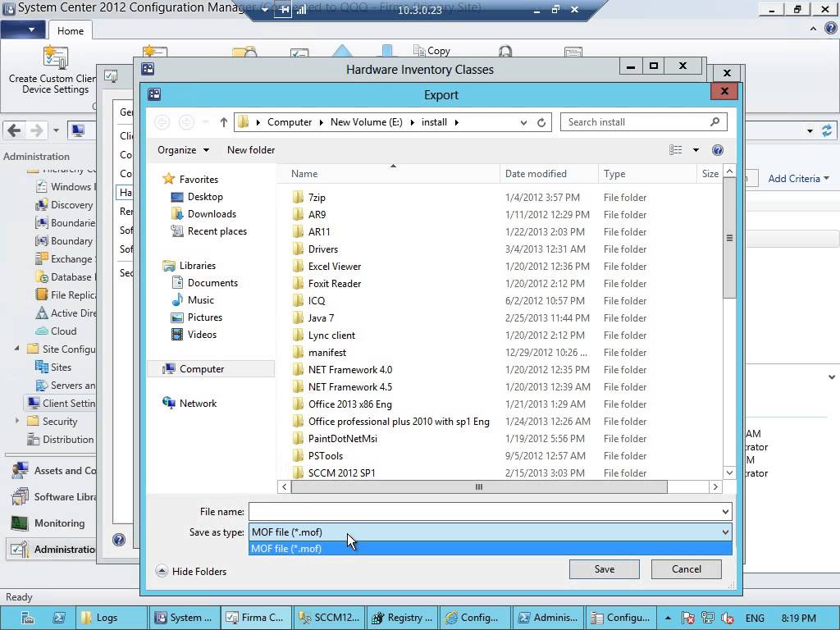The image size is (840, 630).
Task: Click the Hide Folders text link
Action: (199, 572)
